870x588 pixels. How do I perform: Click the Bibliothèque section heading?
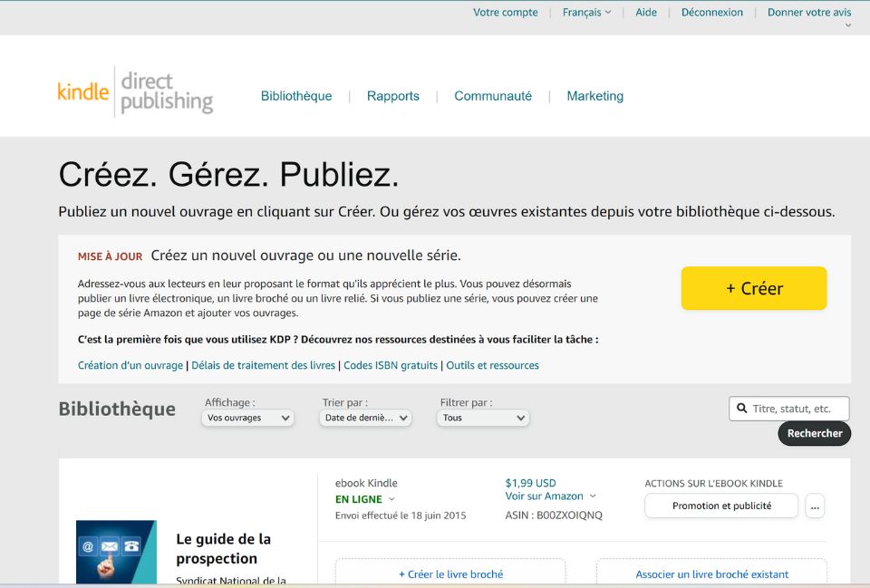tap(117, 409)
